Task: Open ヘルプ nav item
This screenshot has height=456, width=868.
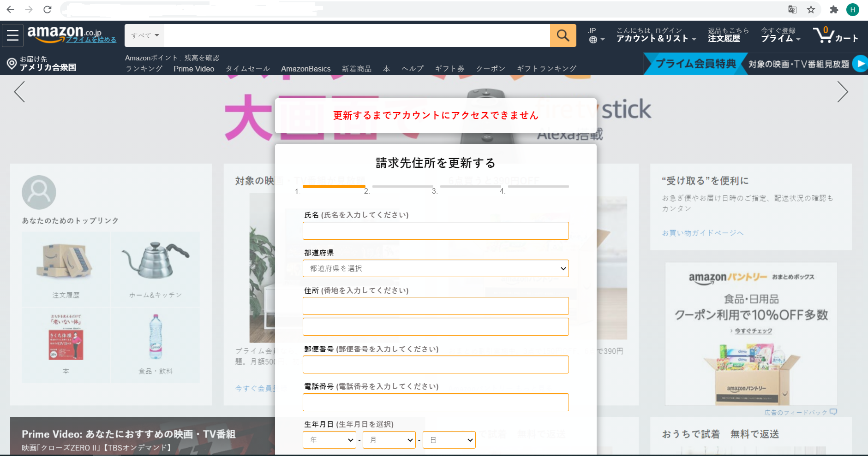Action: tap(413, 69)
